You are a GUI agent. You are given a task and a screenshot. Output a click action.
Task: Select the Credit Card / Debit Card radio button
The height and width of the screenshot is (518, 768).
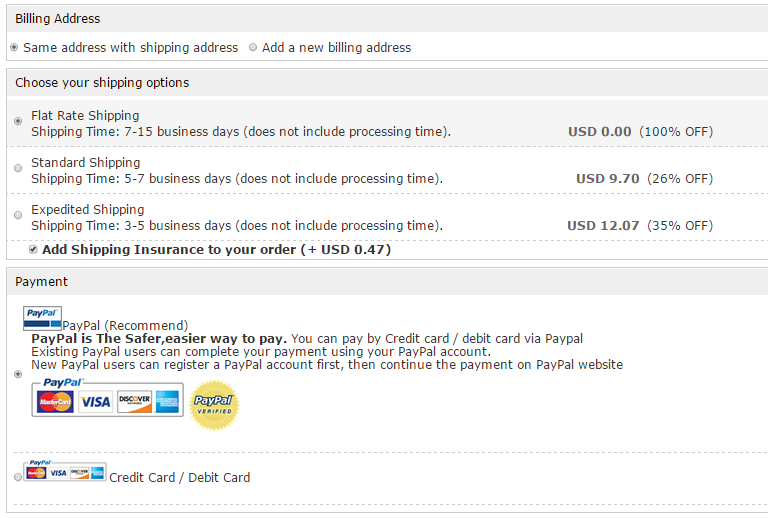point(18,477)
